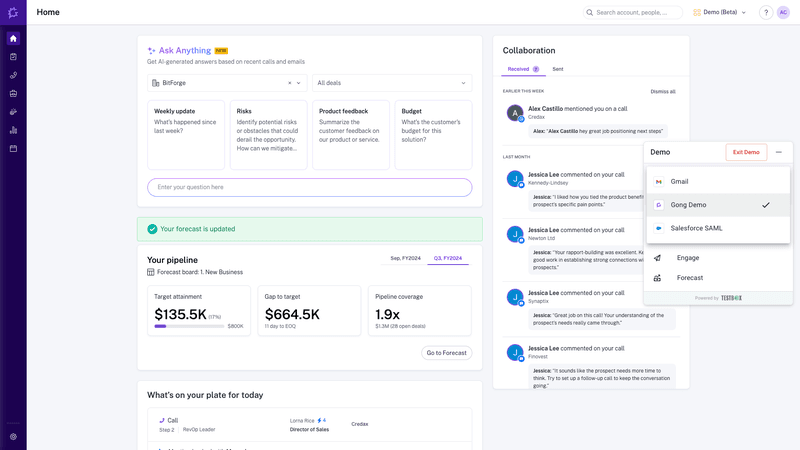Click the Gmail icon in Demo panel
This screenshot has height=450, width=800.
[x=659, y=182]
